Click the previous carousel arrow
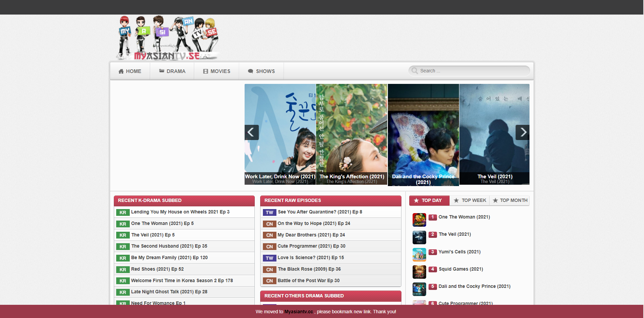This screenshot has height=318, width=644. 252,132
